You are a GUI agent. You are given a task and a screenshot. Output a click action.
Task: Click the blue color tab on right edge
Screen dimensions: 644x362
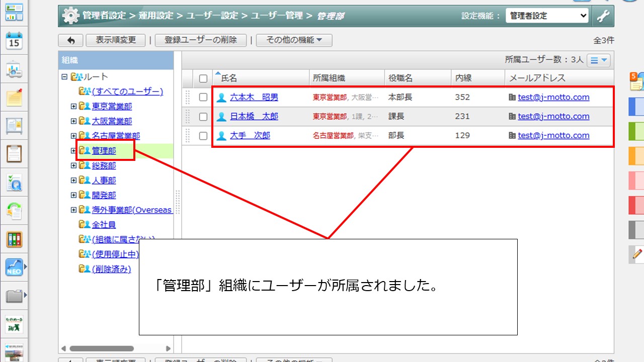click(636, 107)
